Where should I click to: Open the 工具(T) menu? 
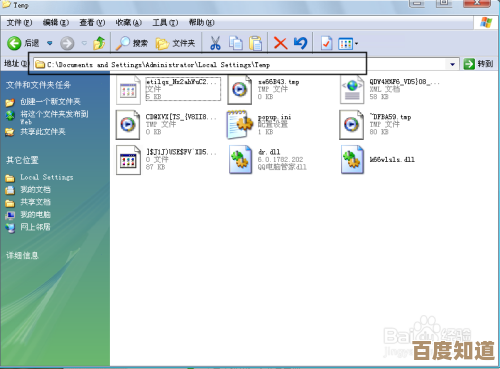coord(165,23)
